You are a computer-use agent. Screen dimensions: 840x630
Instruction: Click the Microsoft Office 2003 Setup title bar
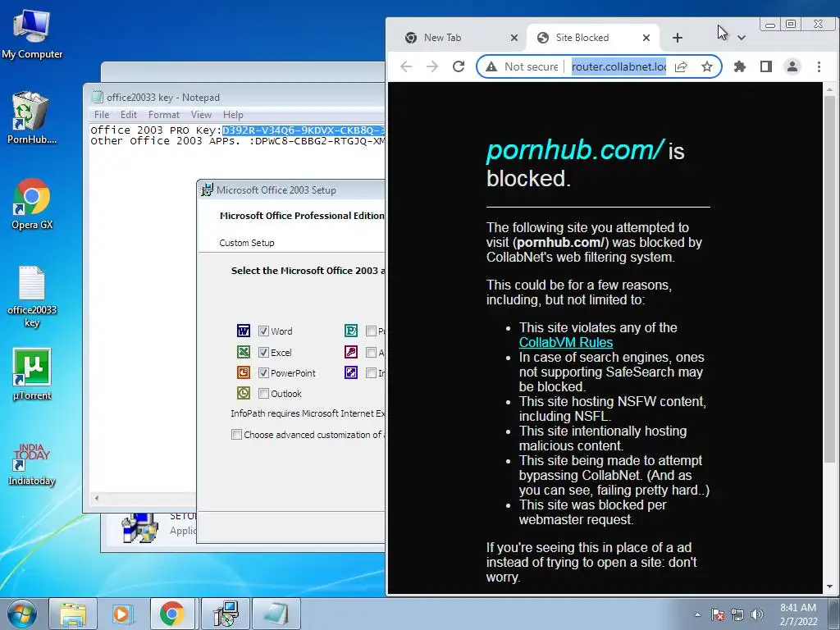click(292, 189)
